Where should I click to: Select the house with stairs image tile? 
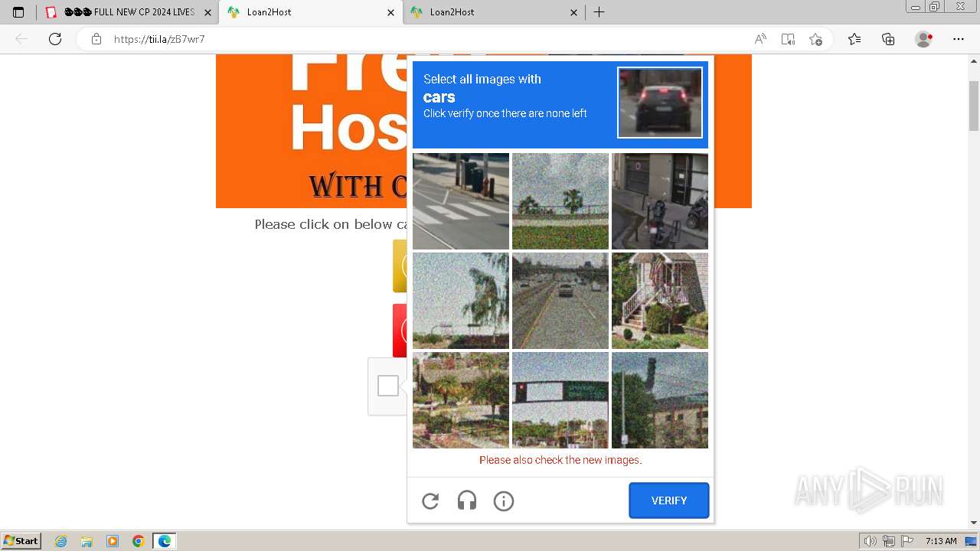click(660, 301)
